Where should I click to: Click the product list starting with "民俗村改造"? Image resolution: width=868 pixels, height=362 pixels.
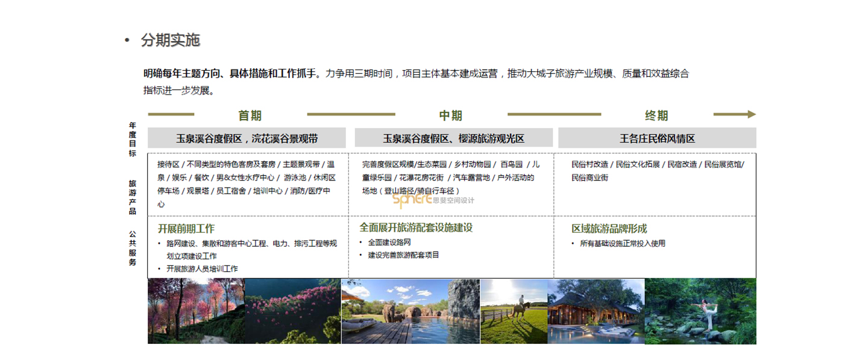coord(658,171)
